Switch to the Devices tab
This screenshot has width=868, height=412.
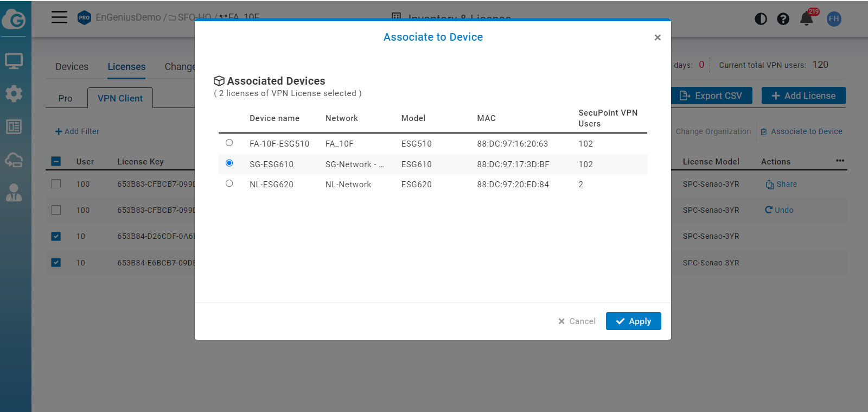coord(72,67)
